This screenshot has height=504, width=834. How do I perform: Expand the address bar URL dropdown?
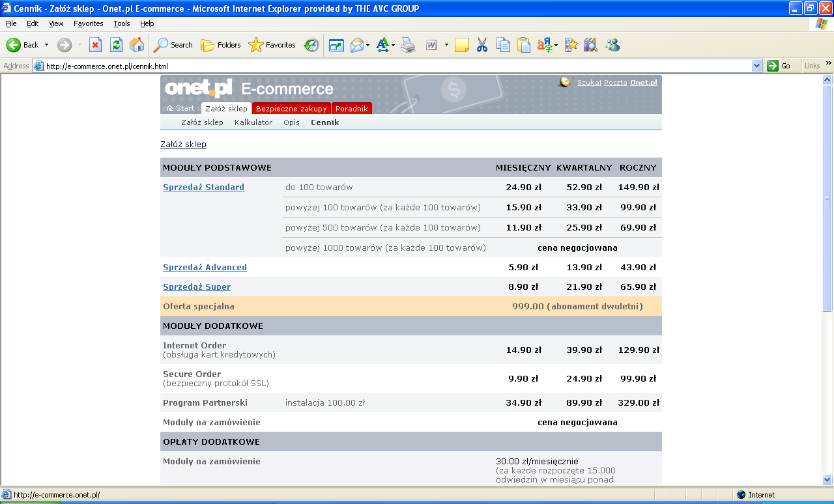(x=756, y=66)
